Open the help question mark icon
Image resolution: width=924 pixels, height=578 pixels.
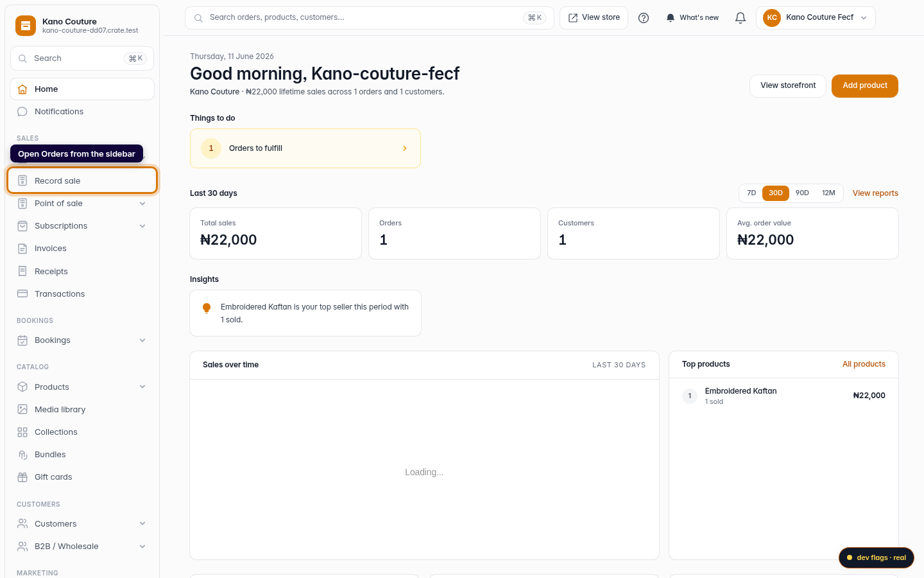click(644, 18)
